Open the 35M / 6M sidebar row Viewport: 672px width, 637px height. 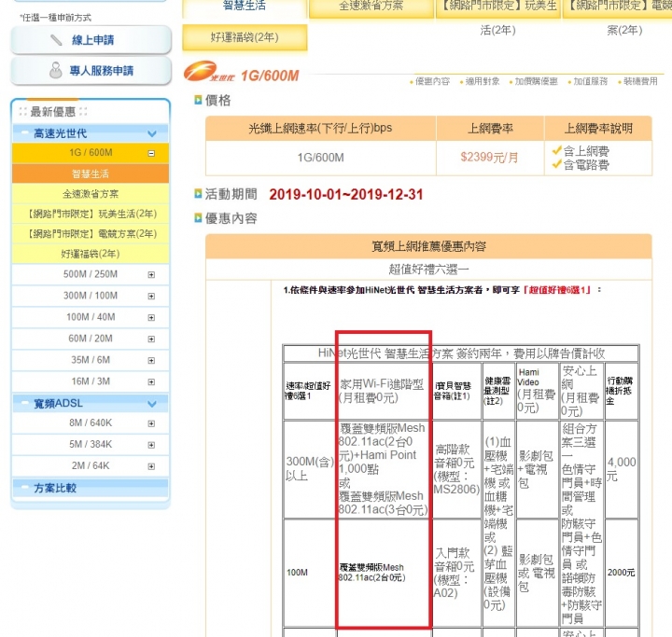(91, 360)
